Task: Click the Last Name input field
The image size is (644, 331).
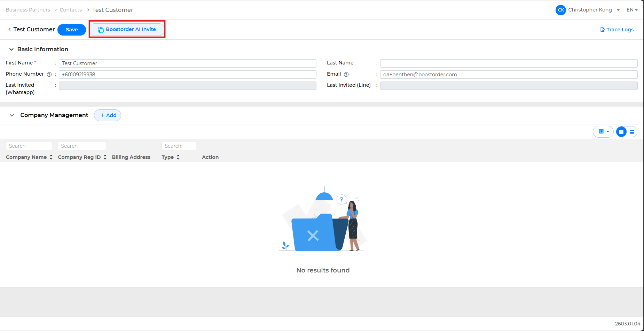Action: [x=509, y=63]
